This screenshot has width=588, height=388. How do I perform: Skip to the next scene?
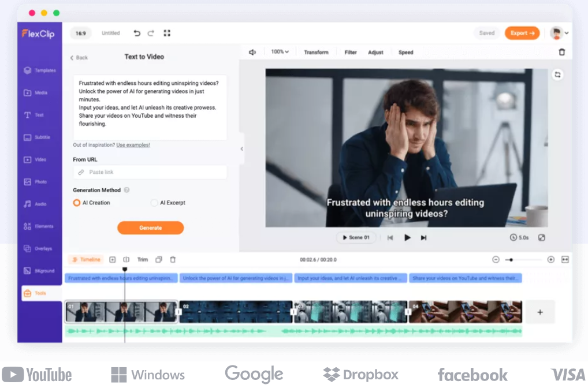(x=423, y=238)
